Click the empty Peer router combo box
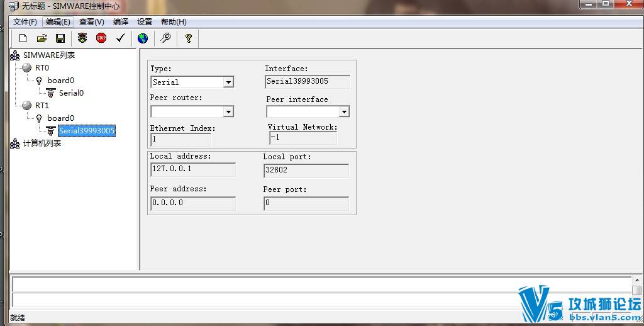 pos(192,111)
